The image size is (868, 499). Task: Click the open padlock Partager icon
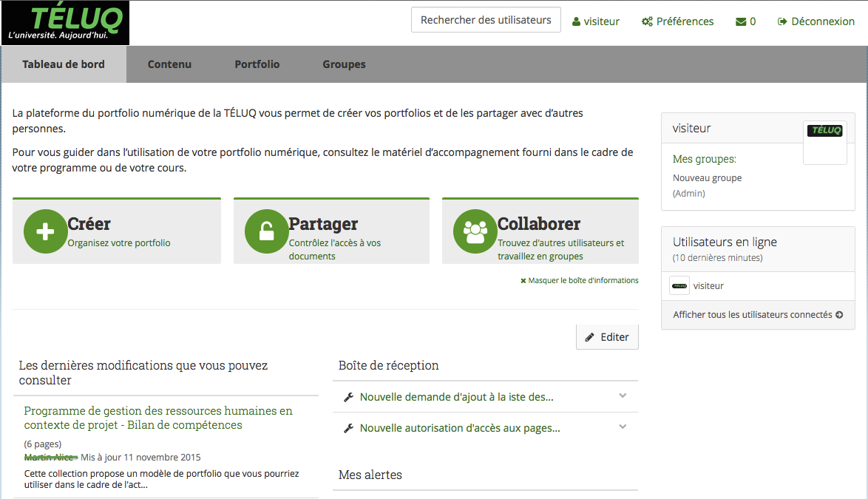[266, 231]
